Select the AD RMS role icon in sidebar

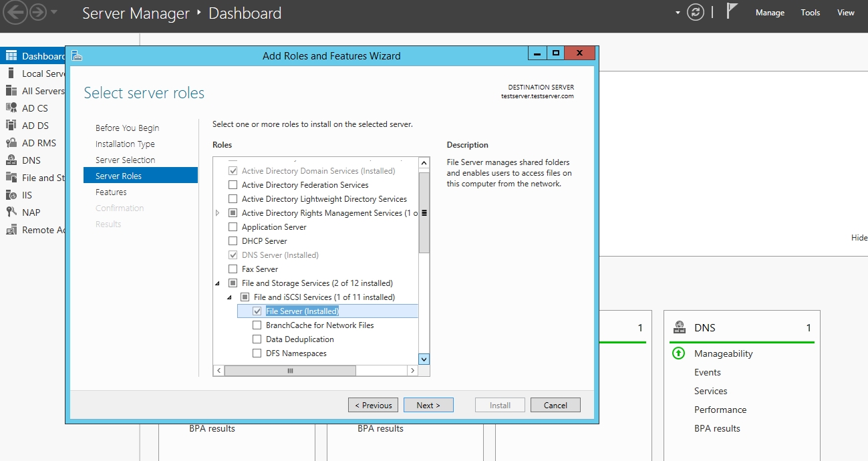click(x=11, y=143)
